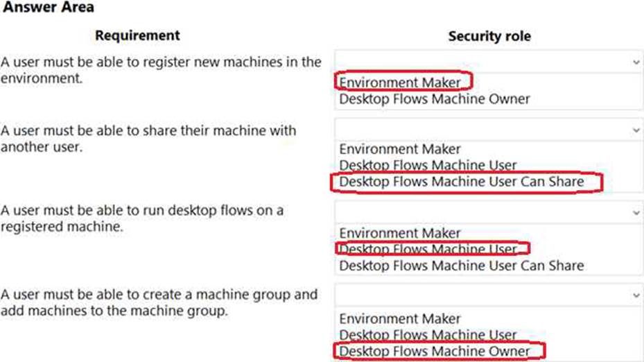Viewport: 644px width, 362px height.
Task: Click the create a machine group requirement text
Action: pyautogui.click(x=159, y=302)
